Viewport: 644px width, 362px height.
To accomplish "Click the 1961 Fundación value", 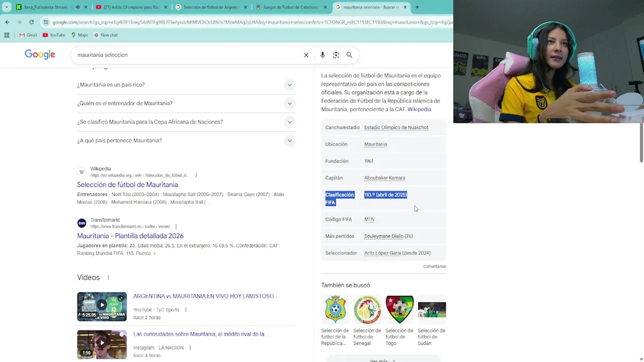I will click(x=369, y=161).
